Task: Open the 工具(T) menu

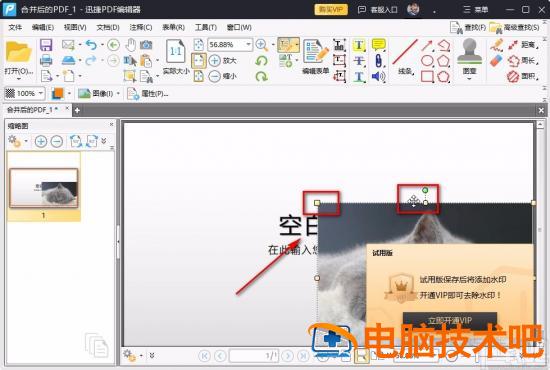Action: click(206, 27)
